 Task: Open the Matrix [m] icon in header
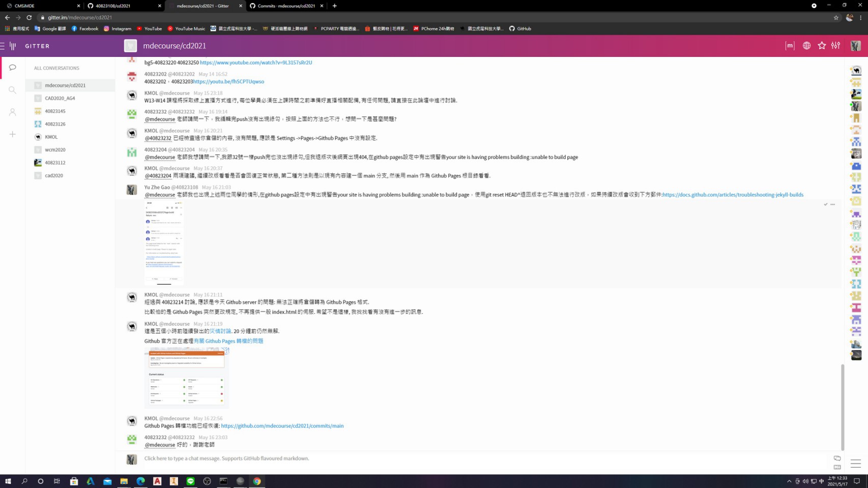pos(790,46)
